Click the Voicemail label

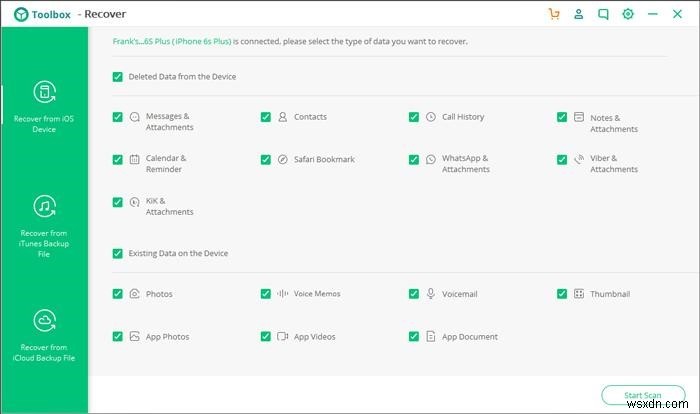pyautogui.click(x=460, y=294)
